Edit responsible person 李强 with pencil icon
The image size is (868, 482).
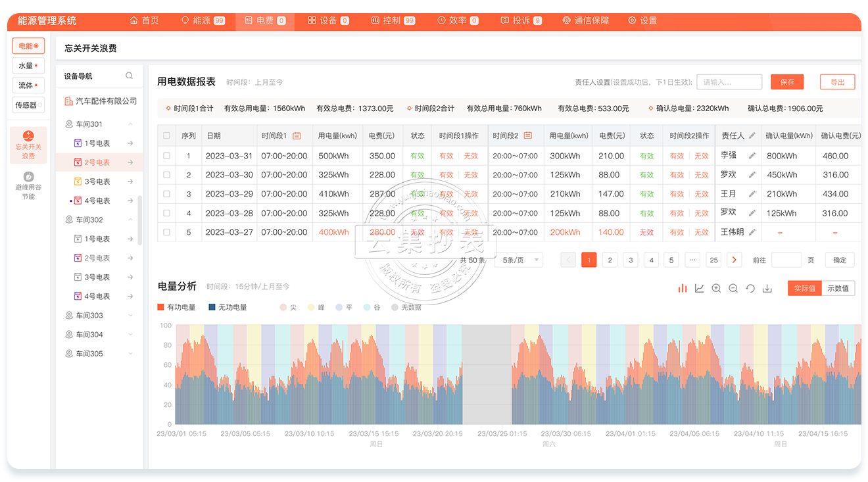pyautogui.click(x=752, y=156)
